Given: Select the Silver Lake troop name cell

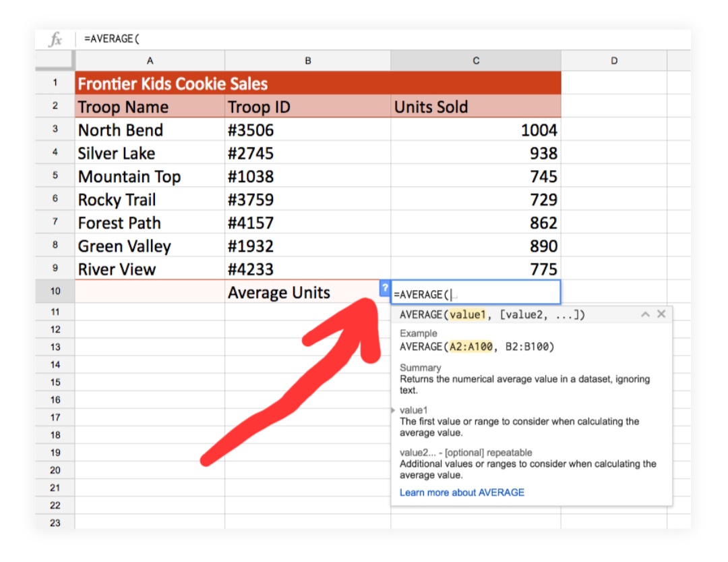Looking at the screenshot, I should coord(150,153).
